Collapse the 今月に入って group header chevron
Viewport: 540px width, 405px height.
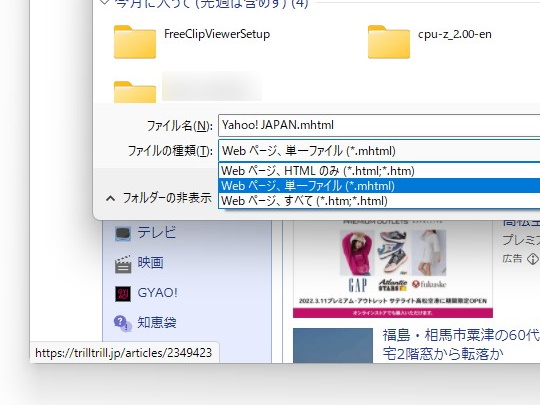click(104, 3)
